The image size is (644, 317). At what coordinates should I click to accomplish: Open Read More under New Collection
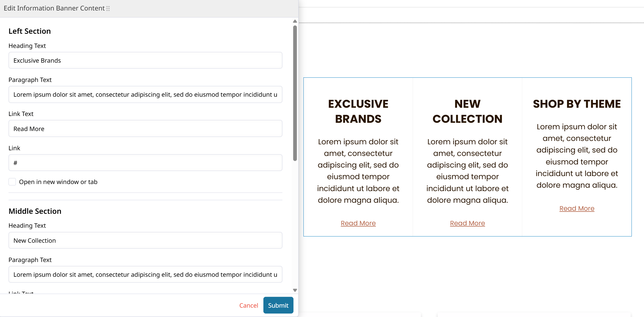click(467, 223)
